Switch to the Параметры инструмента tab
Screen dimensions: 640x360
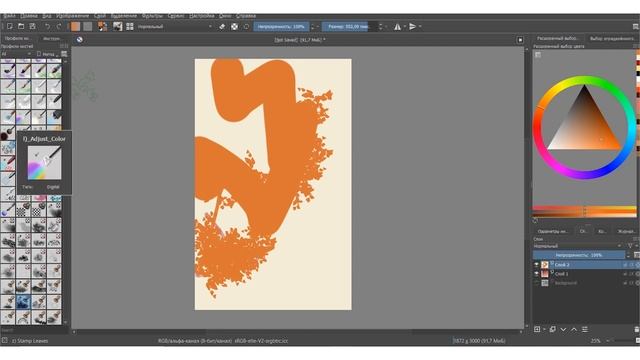tap(553, 231)
